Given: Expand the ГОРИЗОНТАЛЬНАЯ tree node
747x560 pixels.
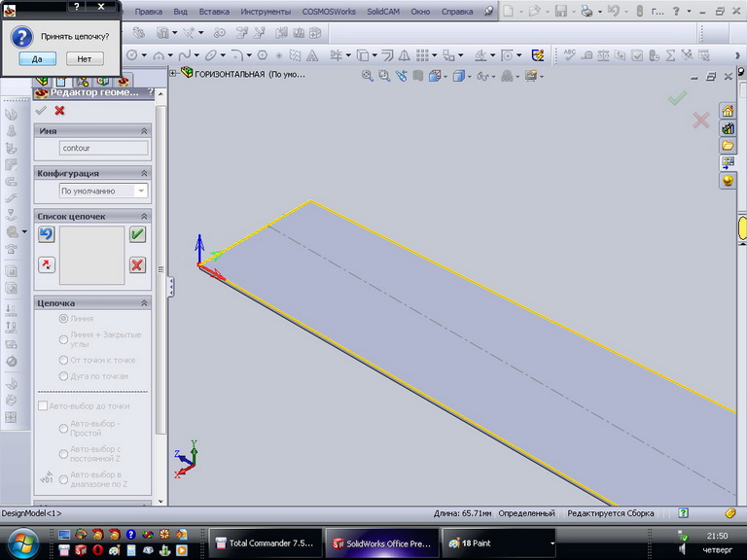Looking at the screenshot, I should pyautogui.click(x=173, y=73).
